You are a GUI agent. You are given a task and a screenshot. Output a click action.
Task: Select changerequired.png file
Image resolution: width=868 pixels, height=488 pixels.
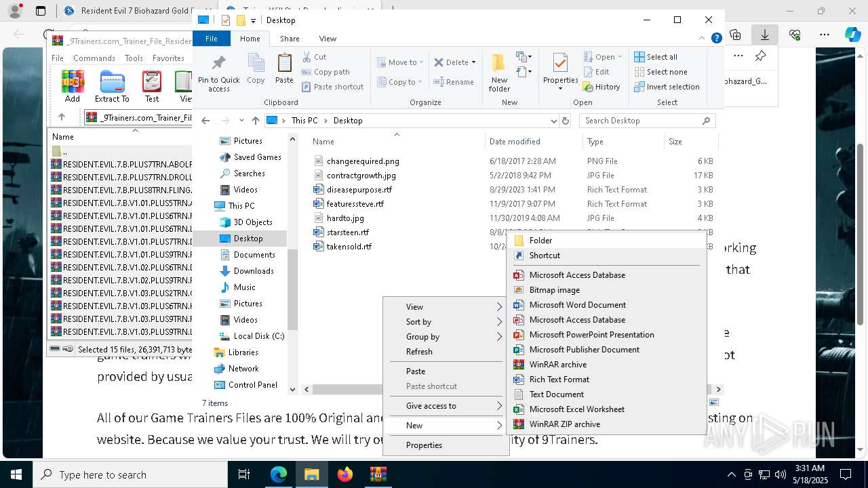click(363, 161)
